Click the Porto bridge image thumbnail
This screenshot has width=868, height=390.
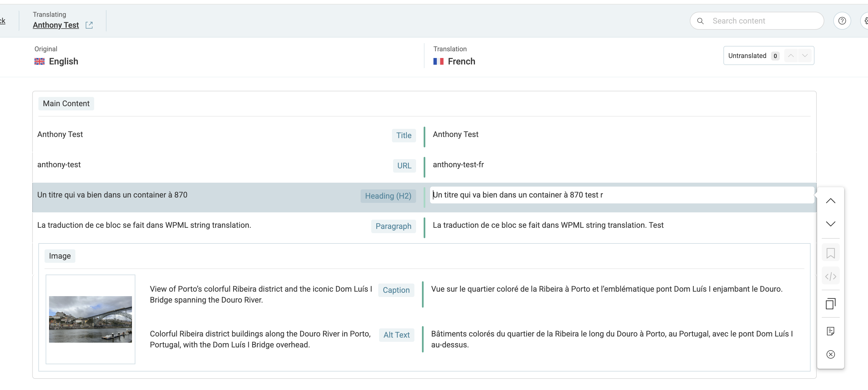[x=90, y=319]
